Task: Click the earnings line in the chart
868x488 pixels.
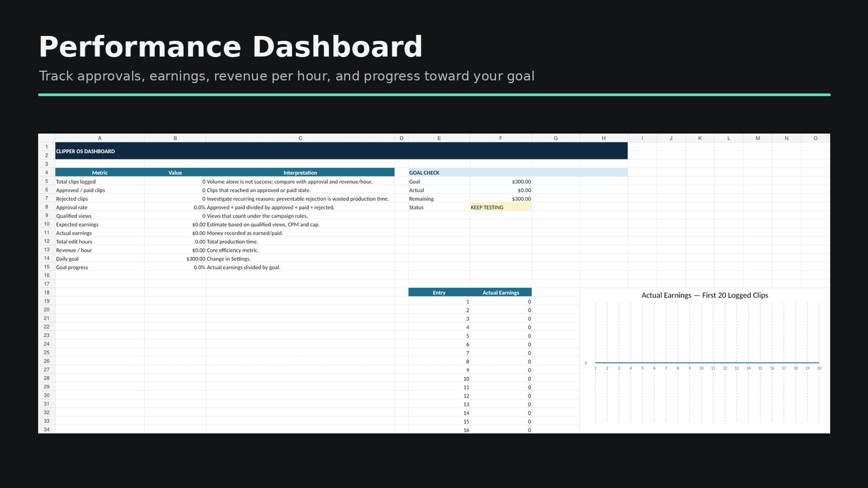Action: click(707, 363)
